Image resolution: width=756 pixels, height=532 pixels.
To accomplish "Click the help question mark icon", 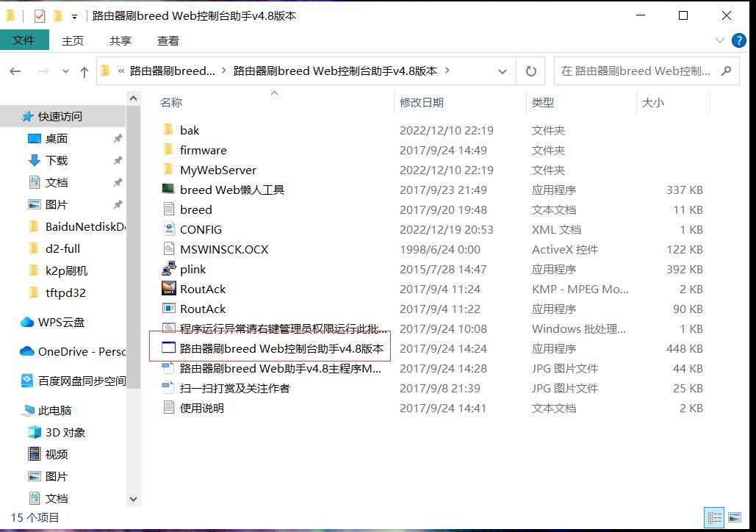I will pyautogui.click(x=738, y=40).
